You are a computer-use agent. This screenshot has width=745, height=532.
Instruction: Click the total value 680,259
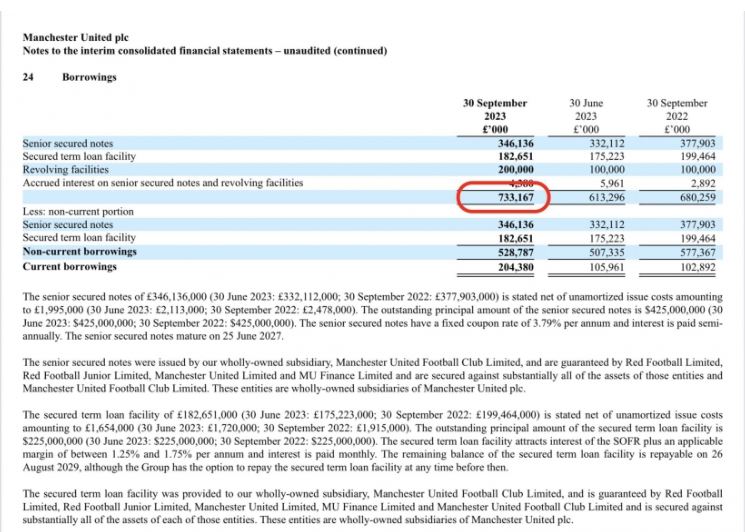point(697,197)
